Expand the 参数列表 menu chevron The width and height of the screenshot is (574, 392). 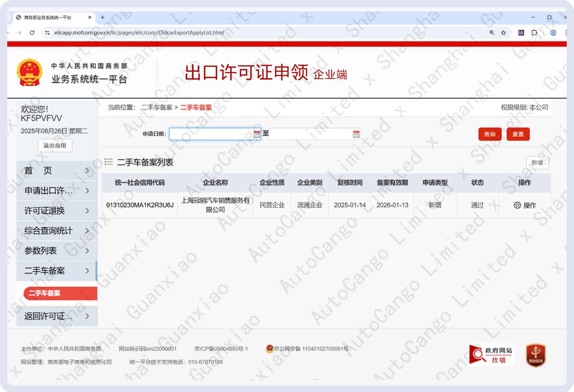[87, 250]
